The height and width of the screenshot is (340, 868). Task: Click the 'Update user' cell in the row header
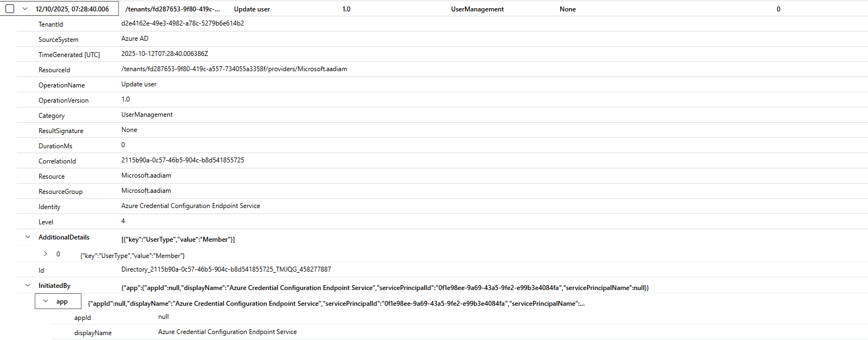click(252, 9)
